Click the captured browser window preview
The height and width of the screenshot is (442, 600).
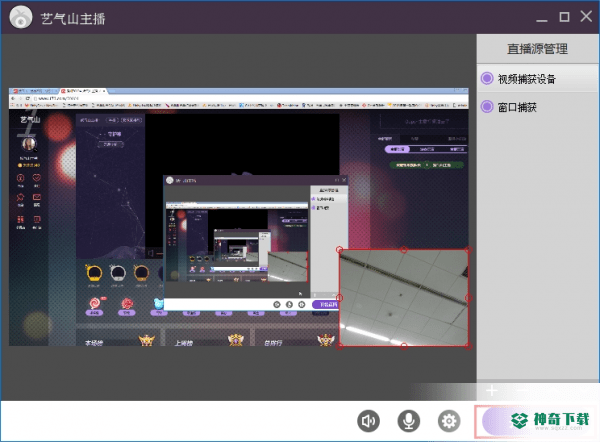172,217
